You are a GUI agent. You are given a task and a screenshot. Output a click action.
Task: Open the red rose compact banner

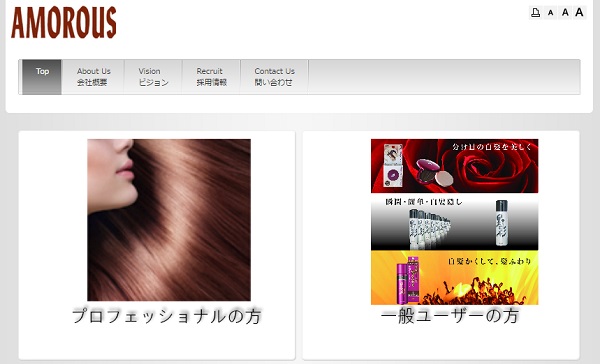point(455,166)
